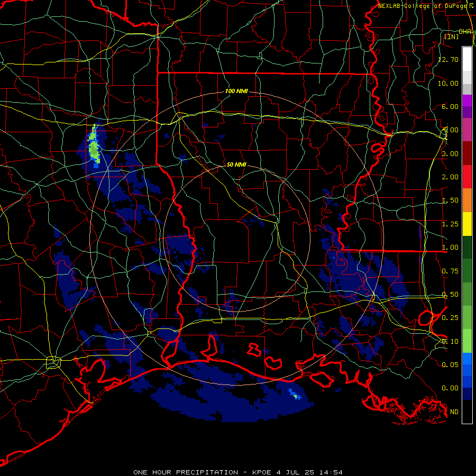Click the 1.50 legend value
Image resolution: width=476 pixels, height=476 pixels.
[x=450, y=200]
